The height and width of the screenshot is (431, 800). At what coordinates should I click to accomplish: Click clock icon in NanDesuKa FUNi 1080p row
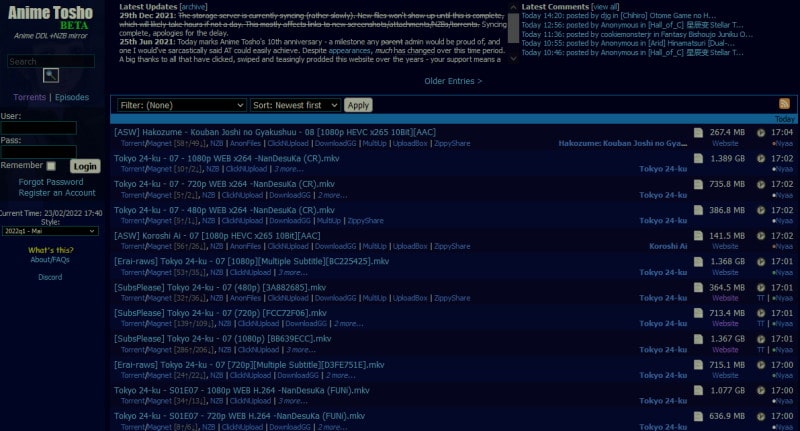[x=761, y=391]
